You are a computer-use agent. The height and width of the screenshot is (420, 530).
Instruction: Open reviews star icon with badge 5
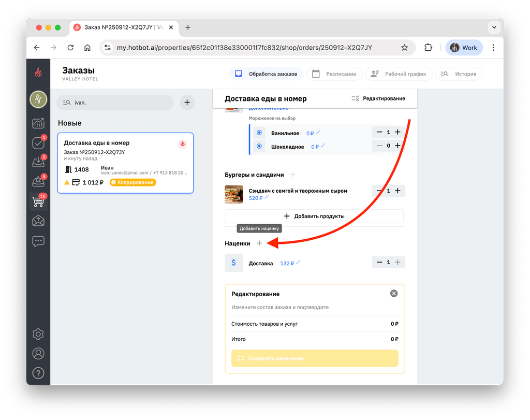click(x=38, y=182)
